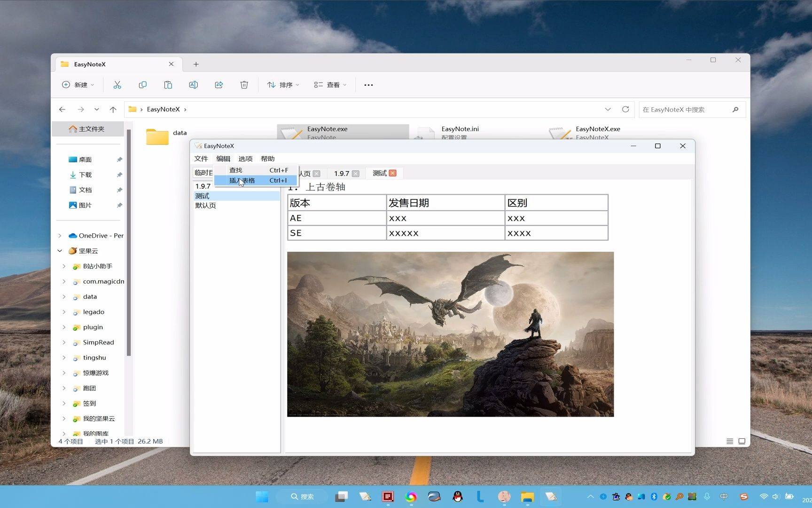This screenshot has height=508, width=812.
Task: Open the address bar history dropdown
Action: [608, 109]
